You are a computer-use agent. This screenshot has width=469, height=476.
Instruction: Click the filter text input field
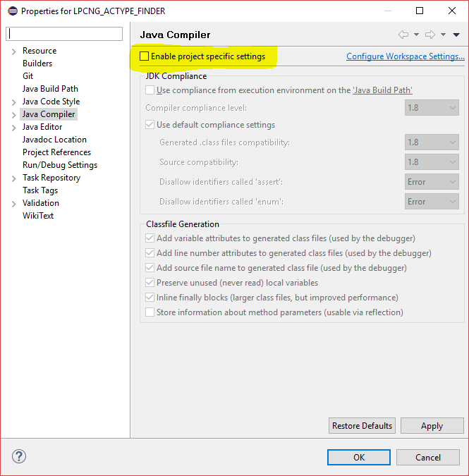64,34
